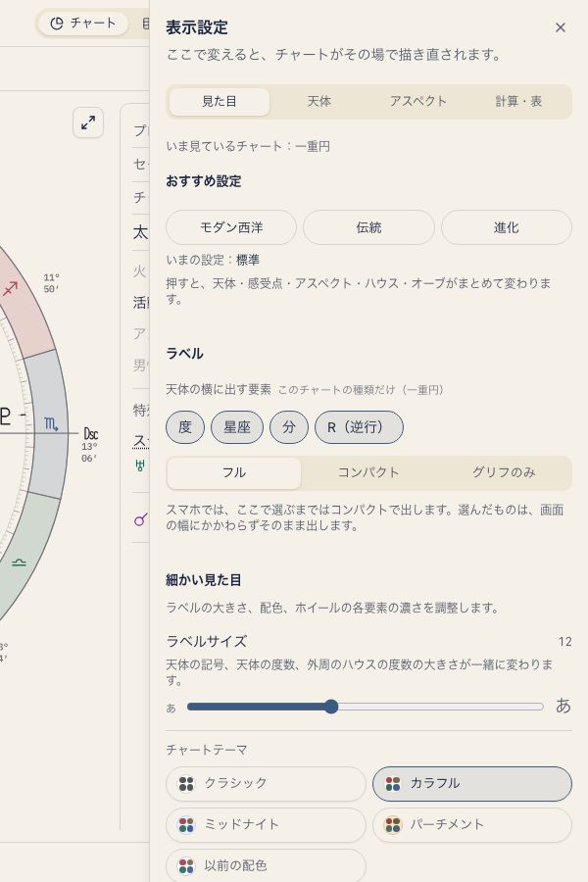Click the Libra glyph on the chart wheel
The width and height of the screenshot is (588, 882).
tap(19, 562)
